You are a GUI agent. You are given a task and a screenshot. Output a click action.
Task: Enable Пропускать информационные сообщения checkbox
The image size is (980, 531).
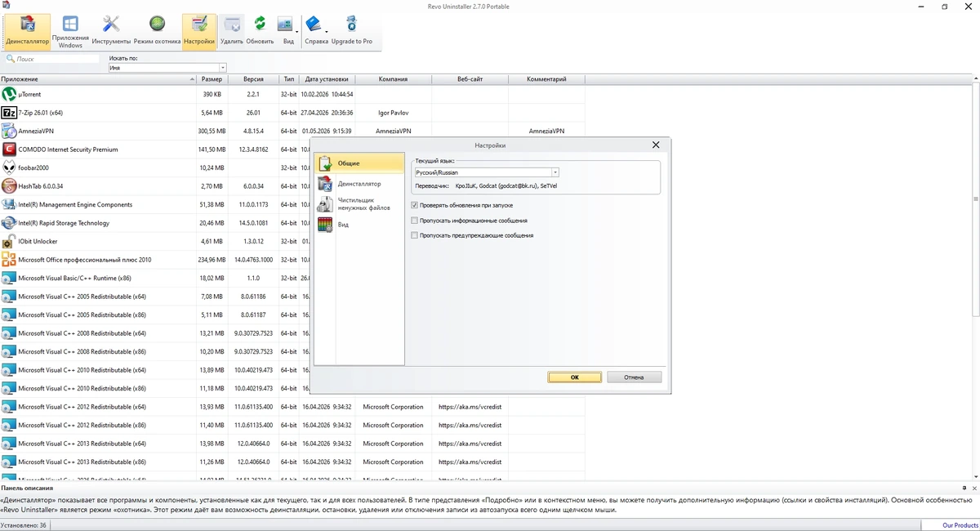415,221
